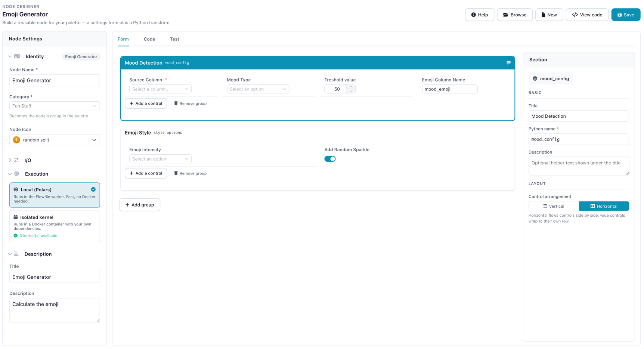Click the Identity card icon
644x349 pixels.
click(17, 56)
